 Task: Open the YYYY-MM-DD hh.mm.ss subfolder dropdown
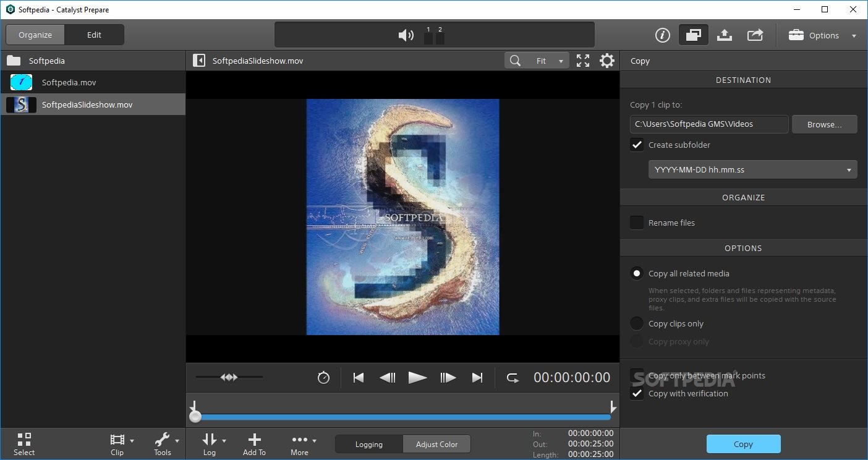click(x=753, y=169)
